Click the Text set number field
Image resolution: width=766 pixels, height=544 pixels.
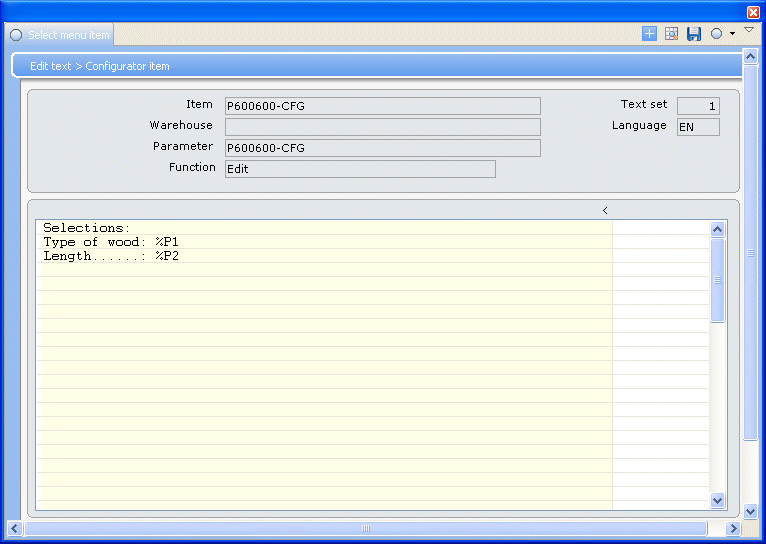pos(697,106)
